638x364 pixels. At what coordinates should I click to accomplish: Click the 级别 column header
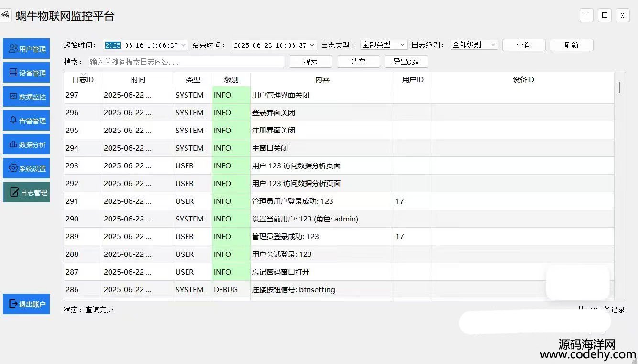pos(231,80)
